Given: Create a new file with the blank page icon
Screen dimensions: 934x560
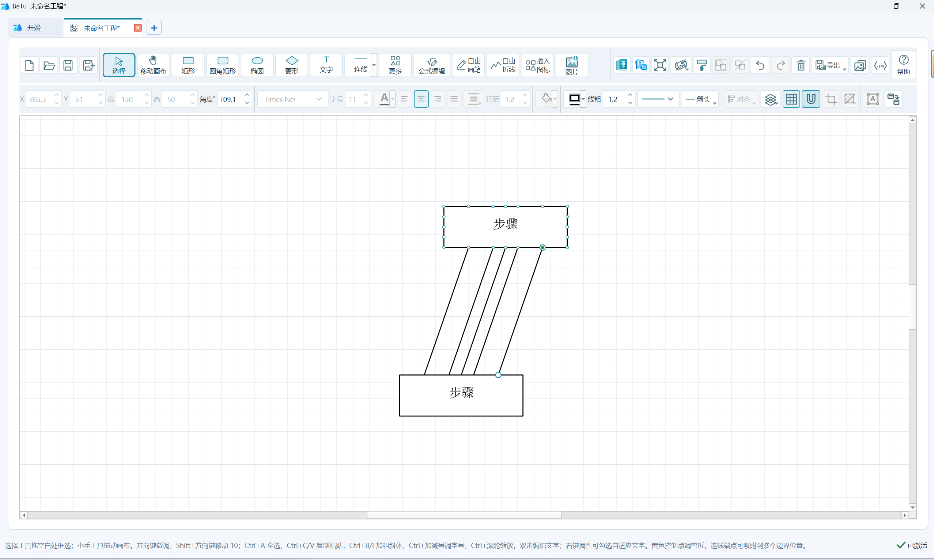Looking at the screenshot, I should coord(29,65).
